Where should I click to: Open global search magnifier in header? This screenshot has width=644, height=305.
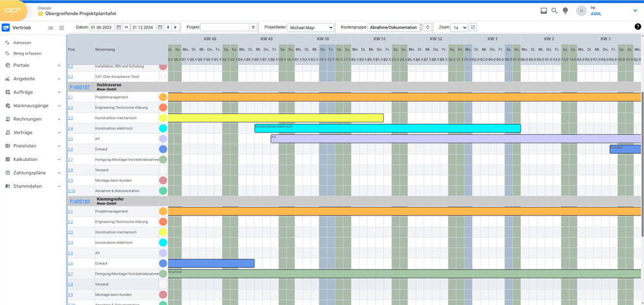click(x=554, y=10)
